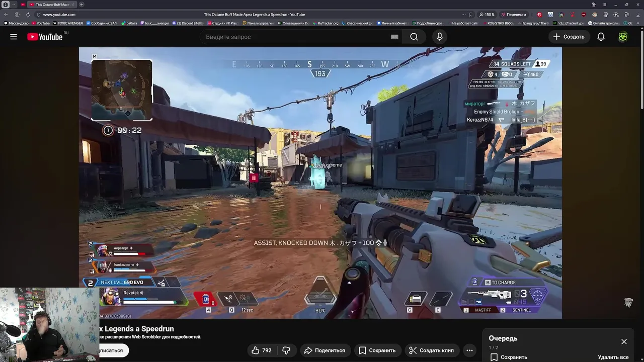Screen dimensions: 644x362
Task: Click the page vertical scrollbar
Action: tap(641, 70)
